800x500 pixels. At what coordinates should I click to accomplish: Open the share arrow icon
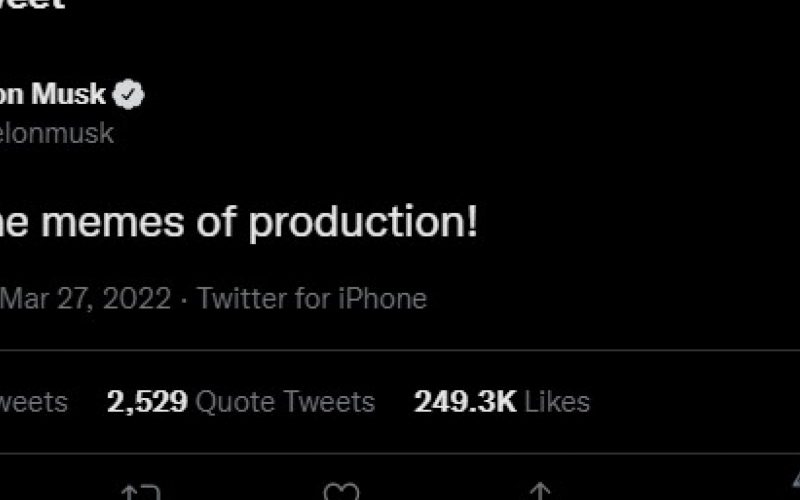tap(540, 493)
